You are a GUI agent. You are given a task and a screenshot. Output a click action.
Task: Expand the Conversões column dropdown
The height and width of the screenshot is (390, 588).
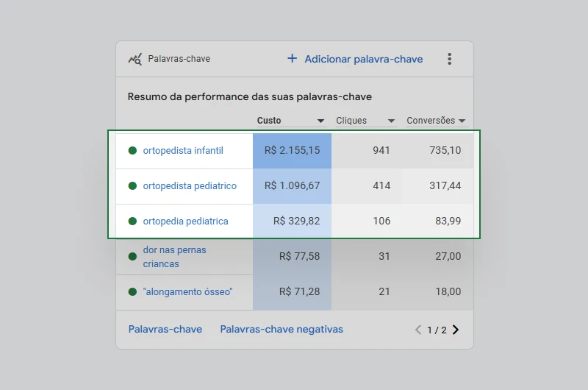(462, 121)
